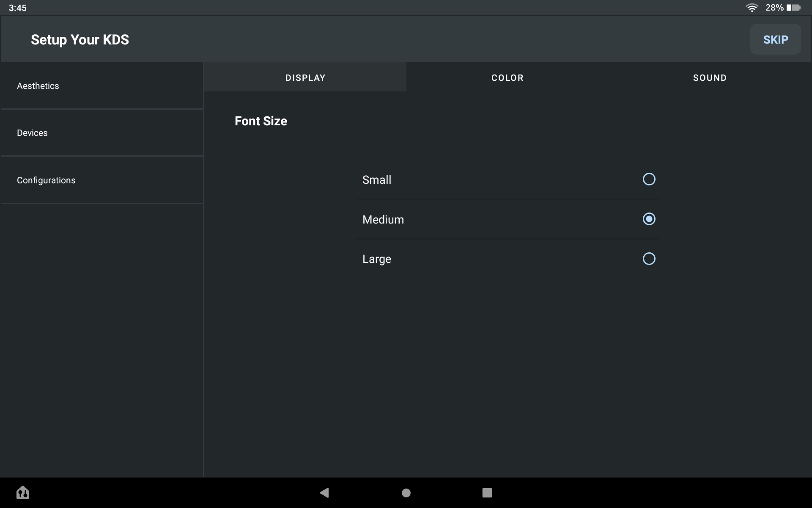Image resolution: width=812 pixels, height=508 pixels.
Task: Tap the 3:45 clock in status bar
Action: pyautogui.click(x=18, y=8)
